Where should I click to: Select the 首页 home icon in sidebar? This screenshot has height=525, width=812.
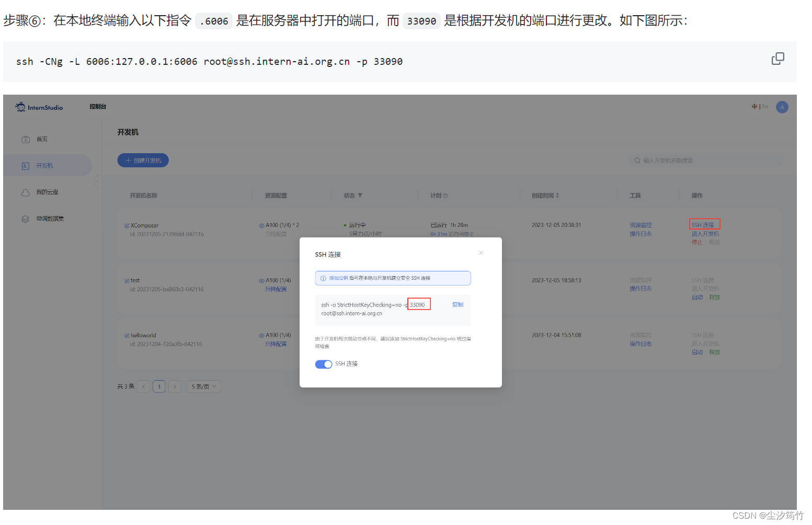(x=25, y=139)
